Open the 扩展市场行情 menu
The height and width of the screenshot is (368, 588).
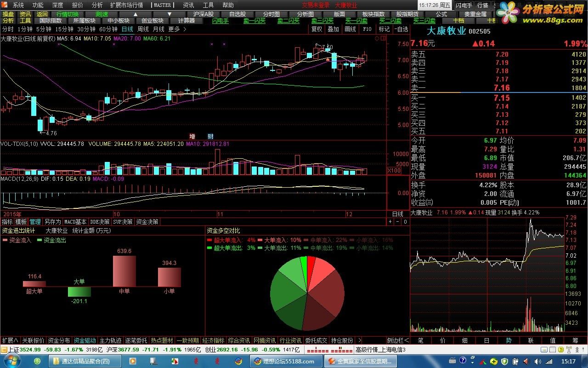127,5
